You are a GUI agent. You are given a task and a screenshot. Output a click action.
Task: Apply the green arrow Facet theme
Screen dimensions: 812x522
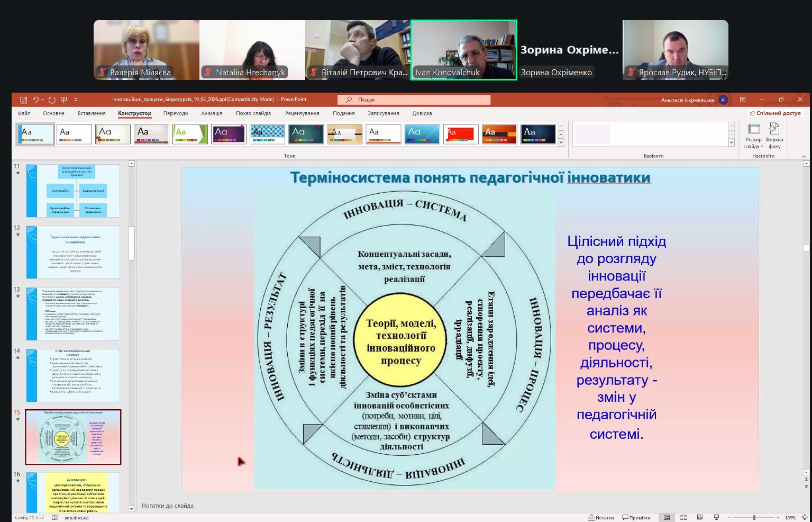tap(190, 134)
